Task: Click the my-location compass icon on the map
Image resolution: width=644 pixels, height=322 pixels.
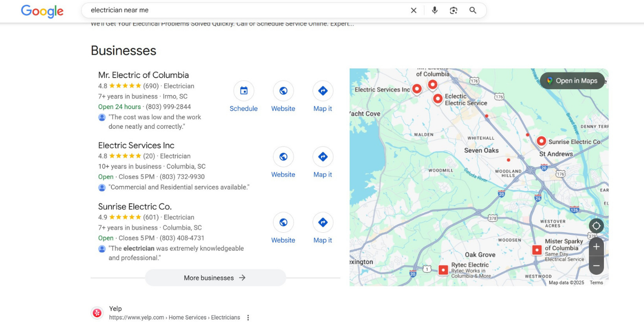Action: pyautogui.click(x=596, y=226)
